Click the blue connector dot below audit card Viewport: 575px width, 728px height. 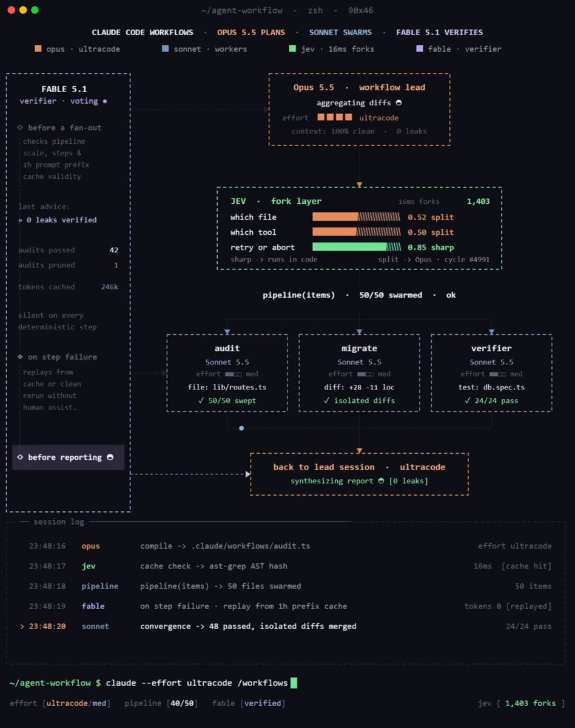[241, 428]
